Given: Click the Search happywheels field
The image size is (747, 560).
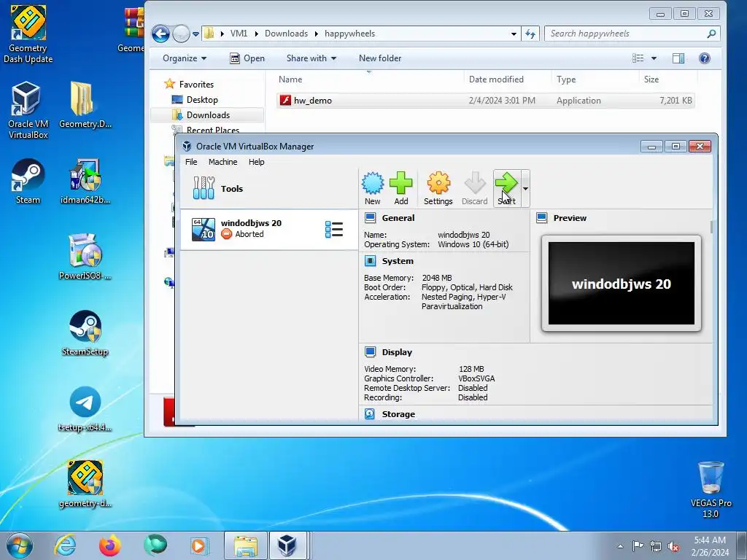Looking at the screenshot, I should [632, 34].
